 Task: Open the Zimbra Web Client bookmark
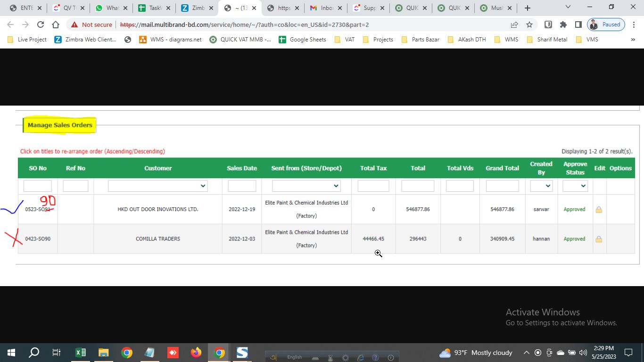coord(85,40)
